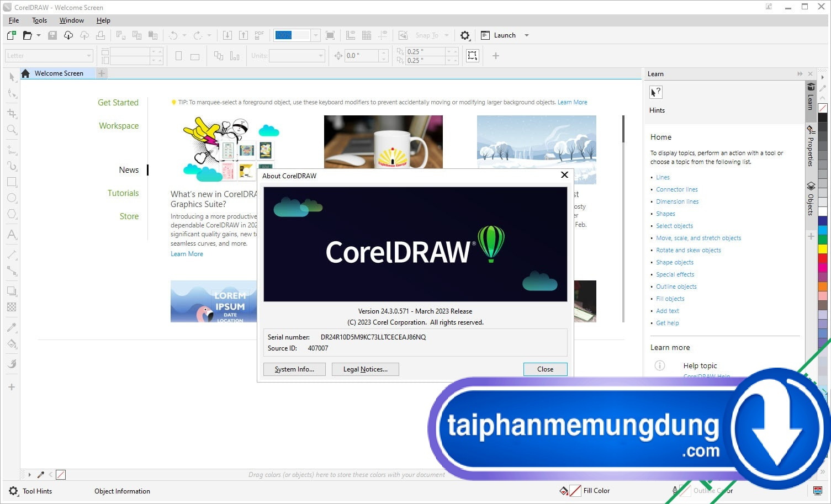This screenshot has width=831, height=504.
Task: Select the Zoom magnifier tool
Action: click(12, 130)
